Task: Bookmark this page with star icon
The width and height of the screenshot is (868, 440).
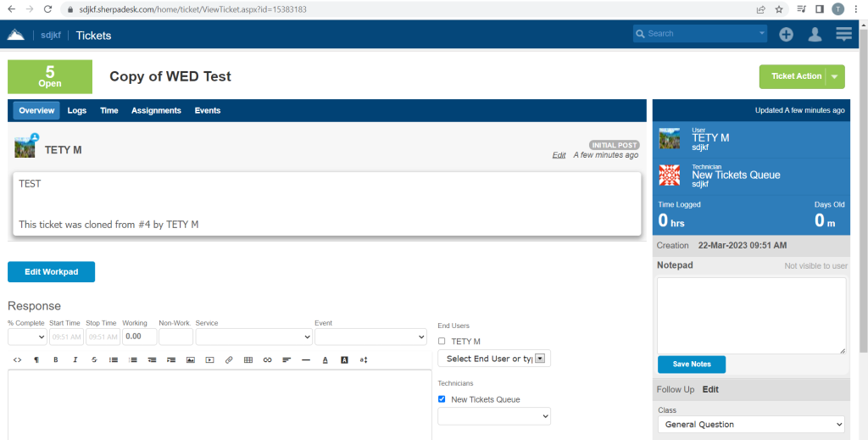Action: (779, 8)
